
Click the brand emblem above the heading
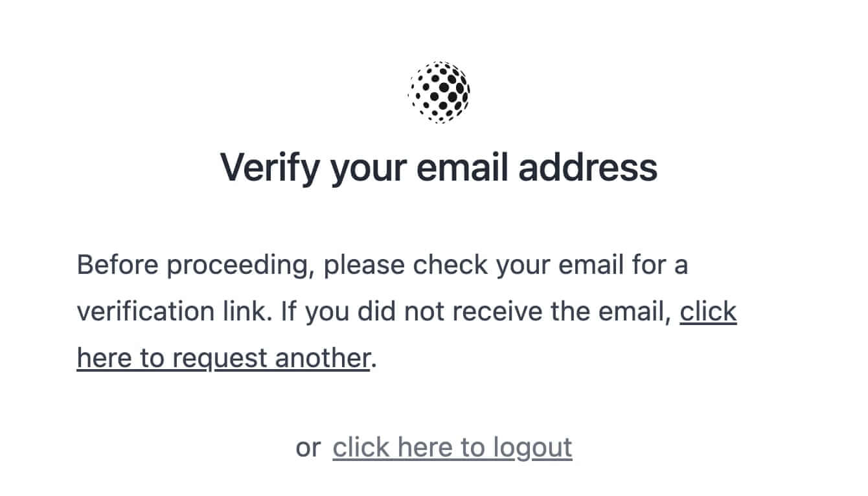439,92
